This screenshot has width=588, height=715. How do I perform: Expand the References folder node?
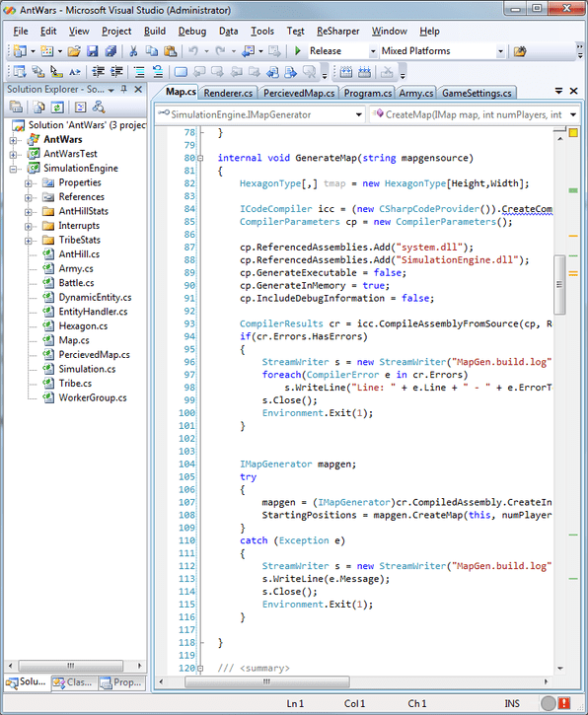[x=29, y=197]
